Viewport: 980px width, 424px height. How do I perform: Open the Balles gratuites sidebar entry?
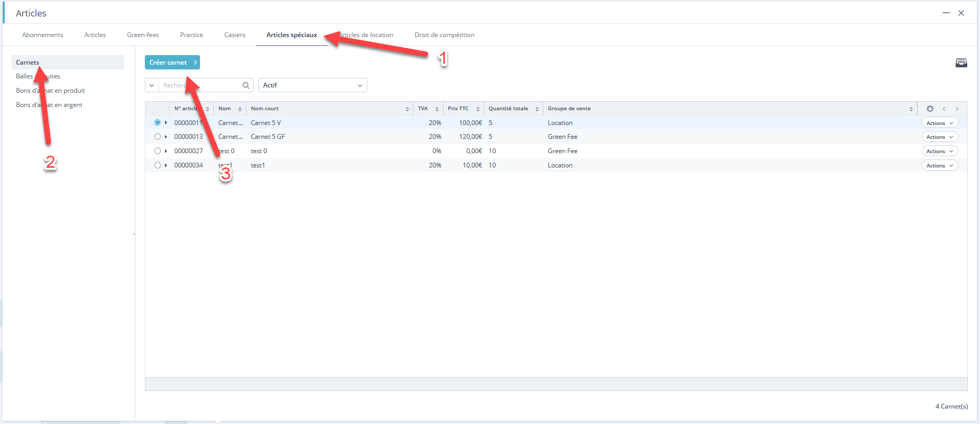point(38,76)
